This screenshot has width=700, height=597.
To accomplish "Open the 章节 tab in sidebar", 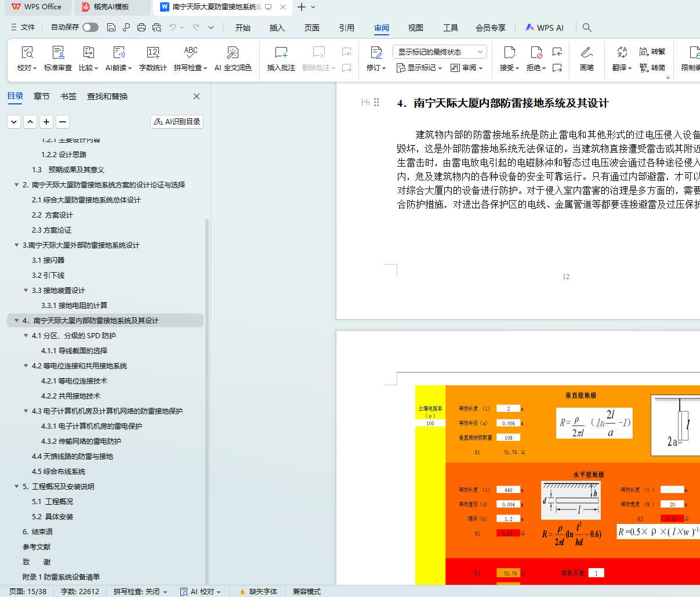I will coord(42,96).
